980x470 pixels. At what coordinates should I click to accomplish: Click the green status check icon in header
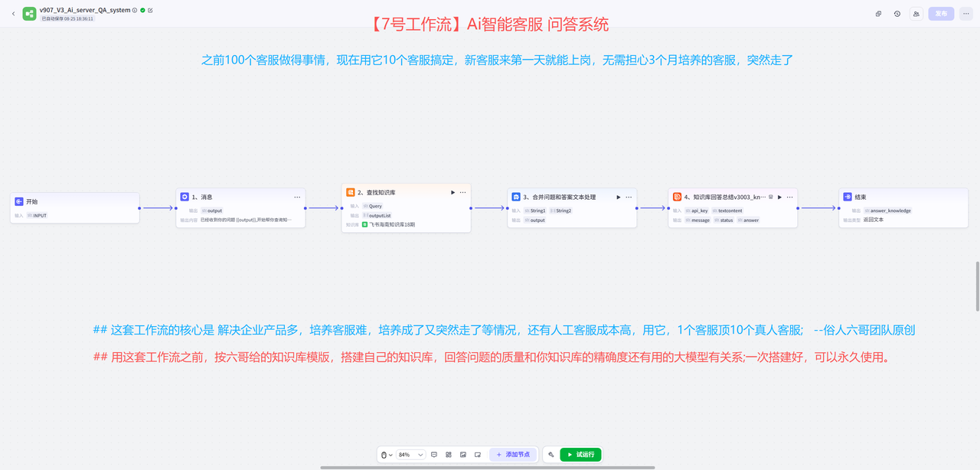click(x=142, y=11)
